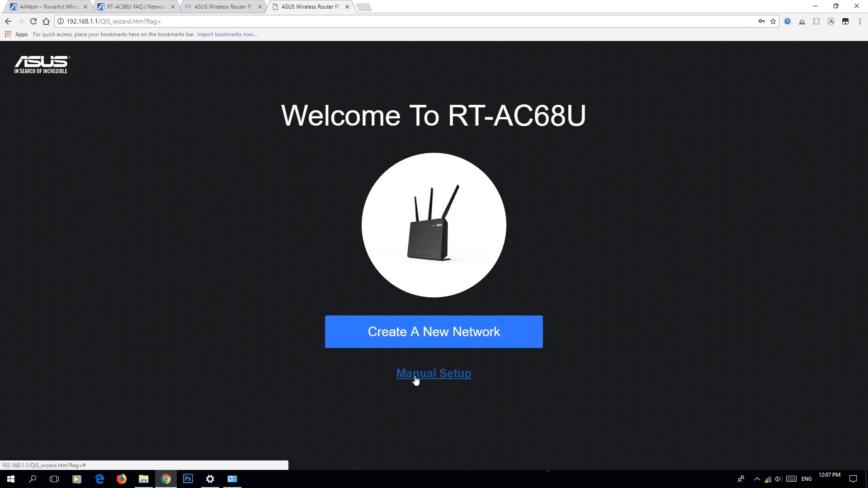Click the RT-AC68U router image

434,225
